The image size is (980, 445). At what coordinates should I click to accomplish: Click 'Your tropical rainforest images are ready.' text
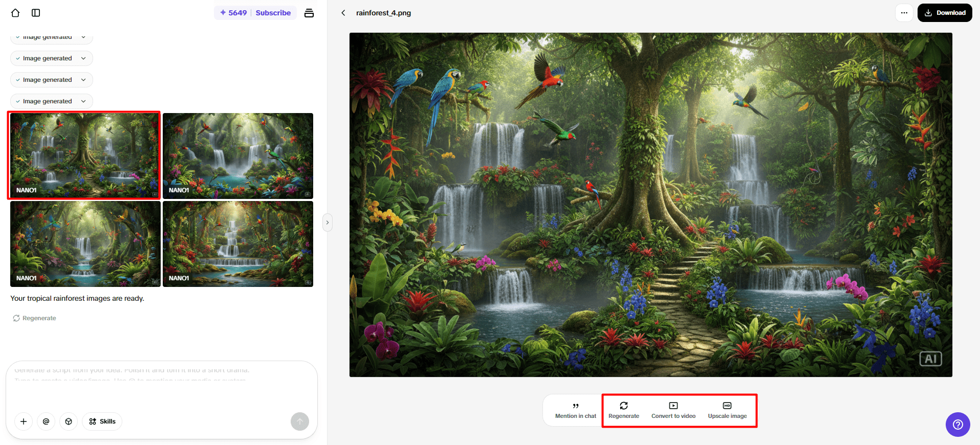[x=77, y=298]
